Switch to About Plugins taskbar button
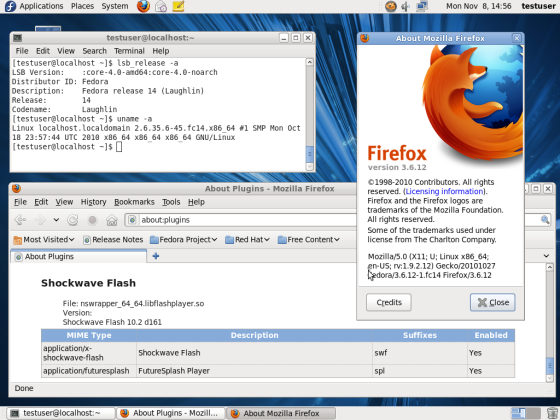The height and width of the screenshot is (420, 560). (171, 413)
